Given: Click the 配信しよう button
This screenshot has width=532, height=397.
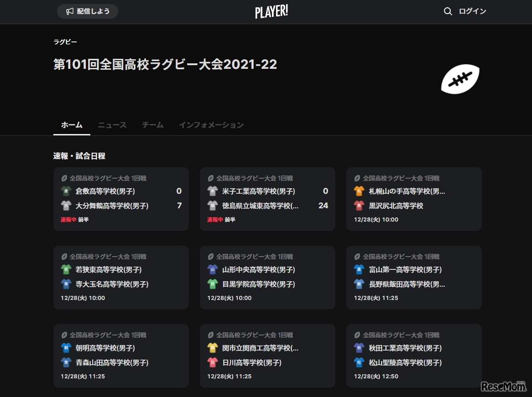Looking at the screenshot, I should [87, 11].
